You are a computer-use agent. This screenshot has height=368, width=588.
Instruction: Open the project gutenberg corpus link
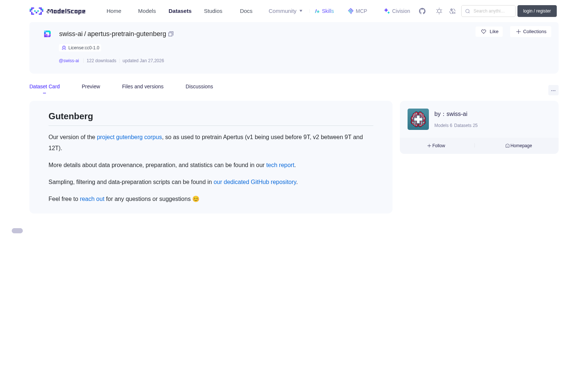click(129, 137)
